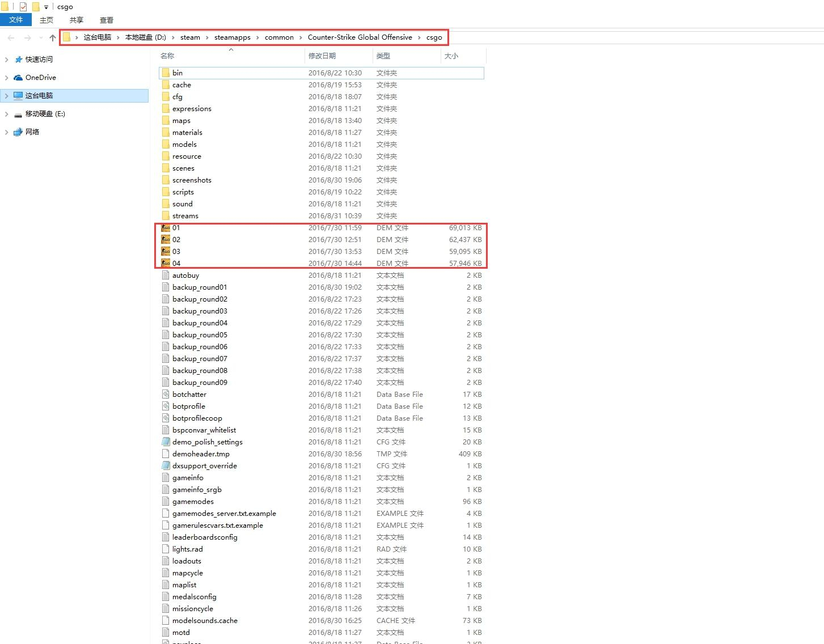The width and height of the screenshot is (824, 644).
Task: Expand 快速访问 tree node
Action: pyautogui.click(x=6, y=60)
